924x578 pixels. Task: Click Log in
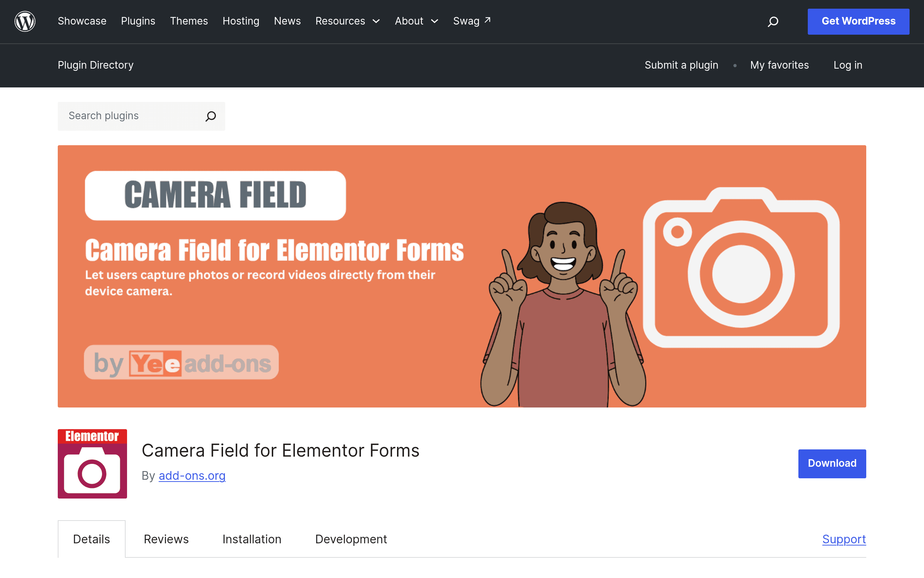[x=848, y=65]
